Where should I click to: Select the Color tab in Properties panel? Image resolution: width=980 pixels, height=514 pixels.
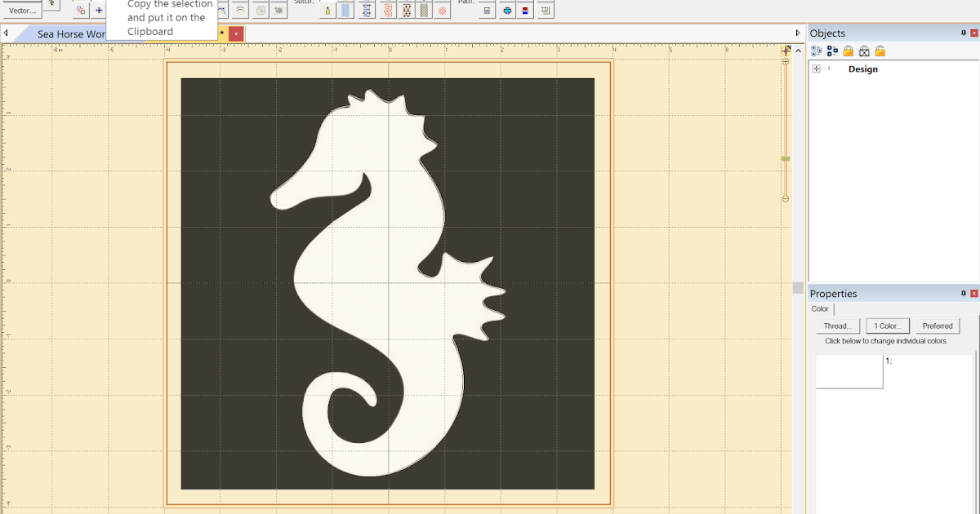point(820,308)
